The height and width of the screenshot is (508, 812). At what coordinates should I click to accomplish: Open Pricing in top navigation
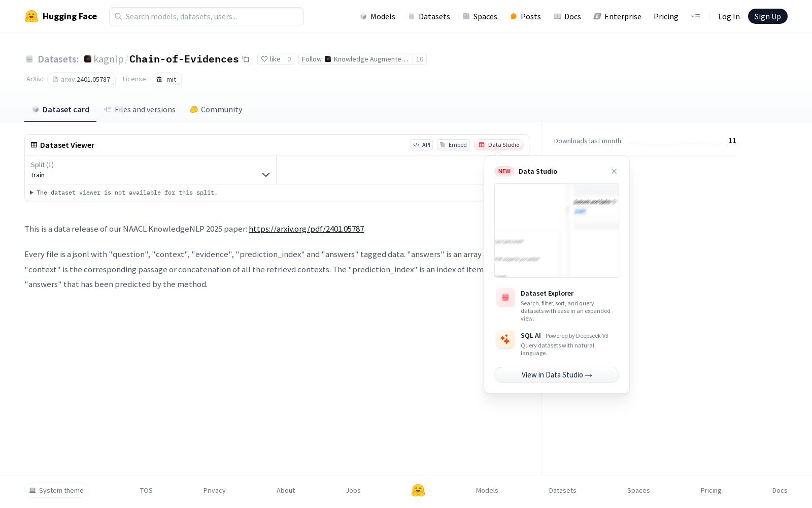tap(666, 16)
